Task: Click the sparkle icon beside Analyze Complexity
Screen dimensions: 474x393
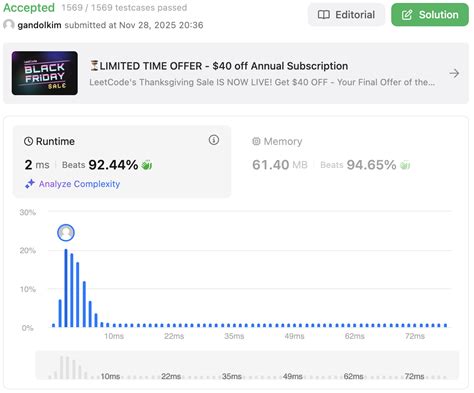Action: tap(30, 184)
